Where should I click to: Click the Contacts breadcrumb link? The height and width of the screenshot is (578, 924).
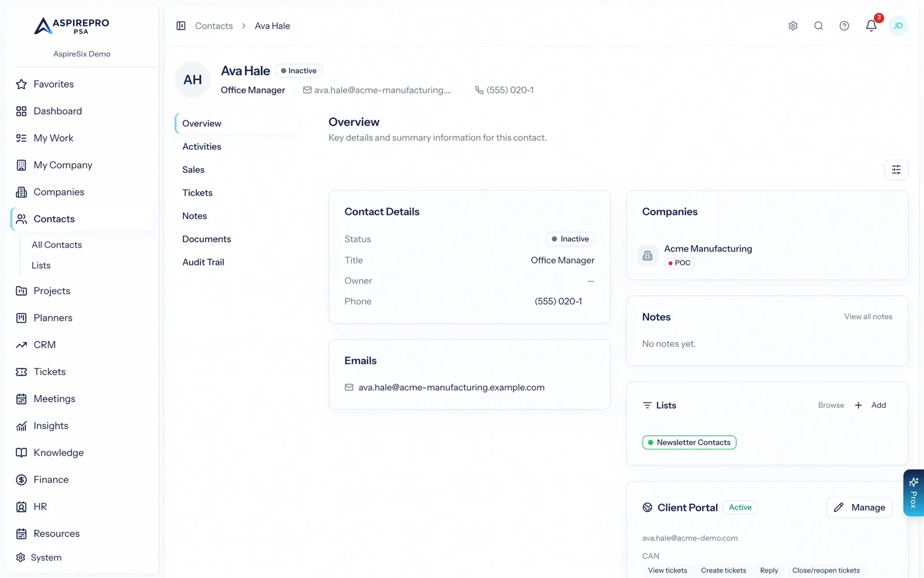coord(214,26)
